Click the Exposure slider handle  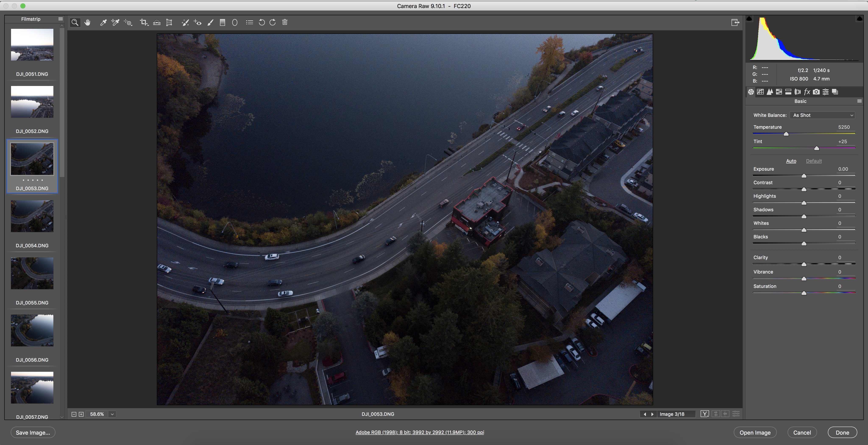[x=804, y=176]
